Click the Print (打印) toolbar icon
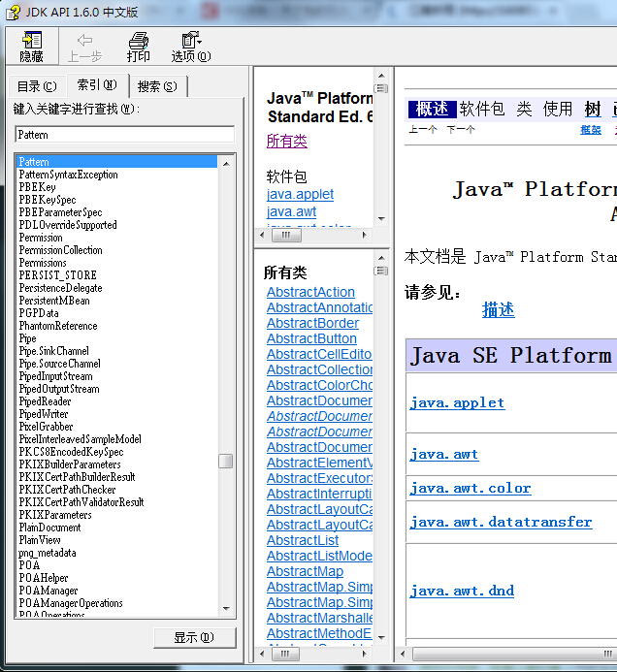The width and height of the screenshot is (617, 672). [x=138, y=47]
